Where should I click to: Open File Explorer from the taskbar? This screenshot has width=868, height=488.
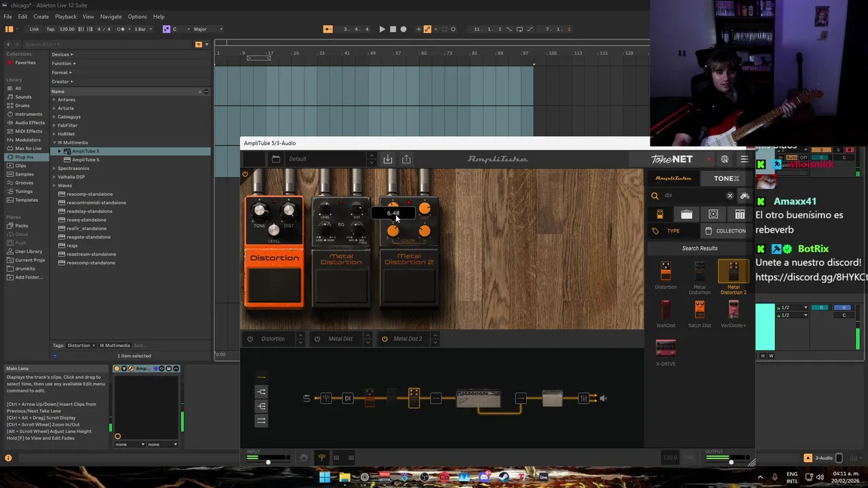(x=344, y=477)
